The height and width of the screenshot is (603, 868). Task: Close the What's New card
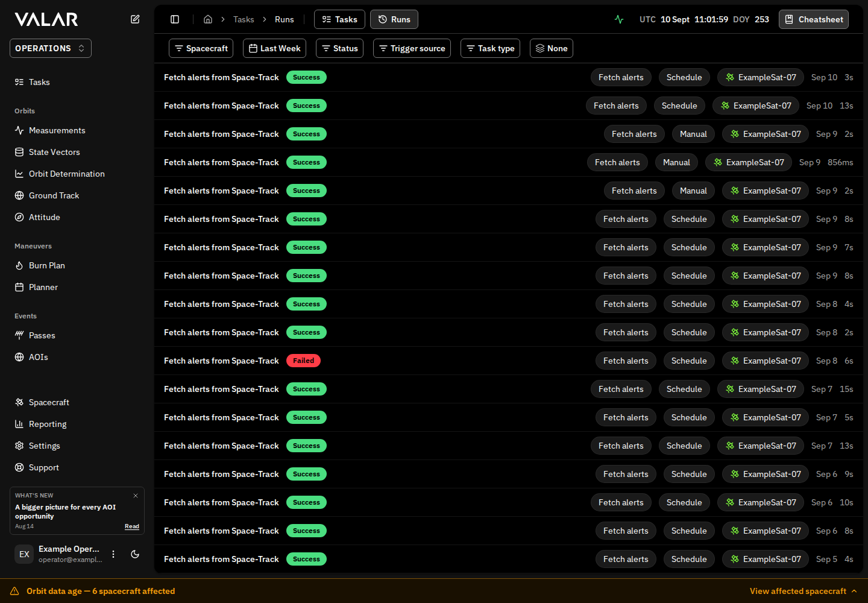(x=136, y=496)
